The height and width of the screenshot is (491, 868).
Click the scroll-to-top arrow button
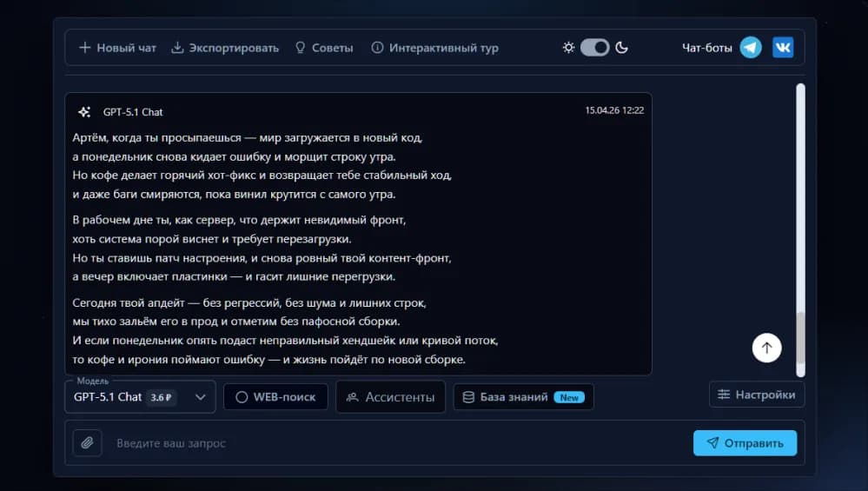coord(766,348)
